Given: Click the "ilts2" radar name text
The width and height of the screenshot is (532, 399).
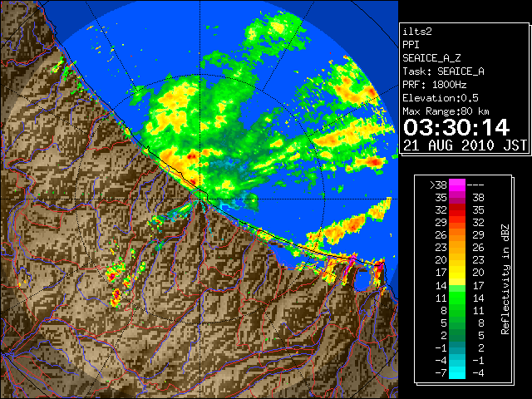Looking at the screenshot, I should 417,32.
